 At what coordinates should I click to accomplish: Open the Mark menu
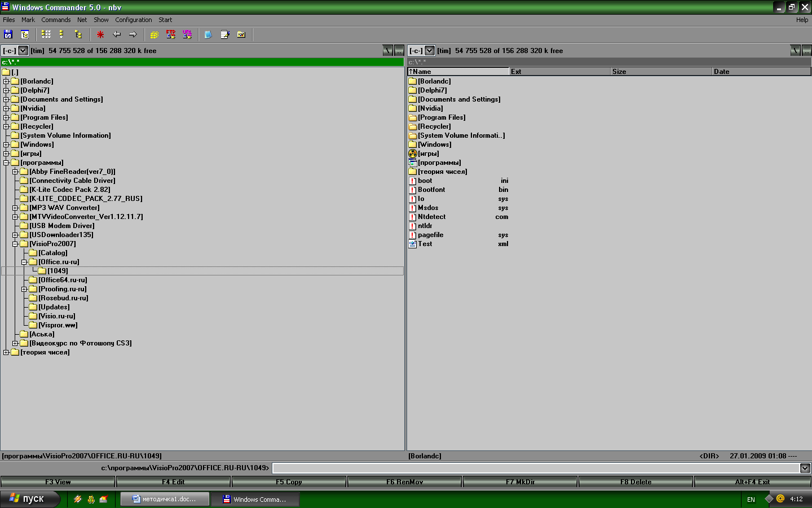28,20
